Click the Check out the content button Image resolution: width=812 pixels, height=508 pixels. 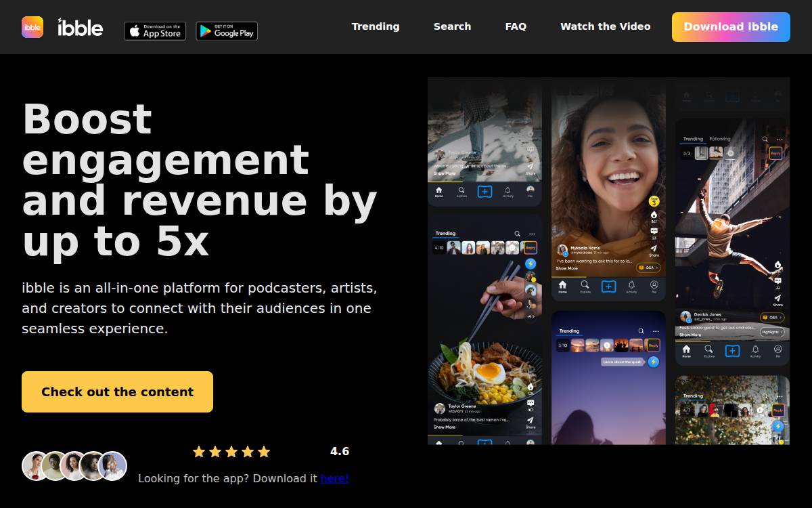[x=117, y=391]
